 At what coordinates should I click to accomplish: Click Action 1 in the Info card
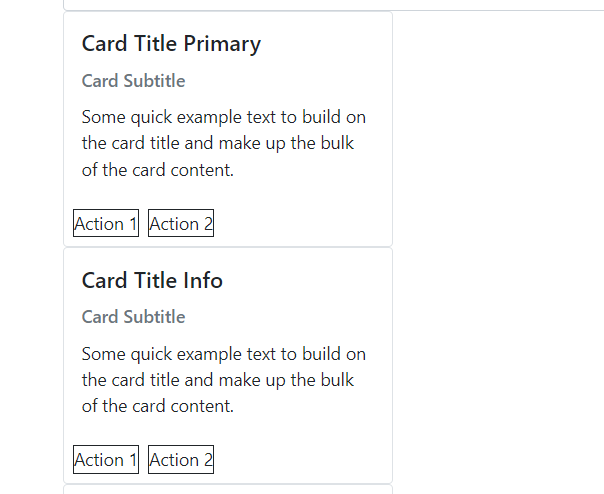pyautogui.click(x=105, y=460)
